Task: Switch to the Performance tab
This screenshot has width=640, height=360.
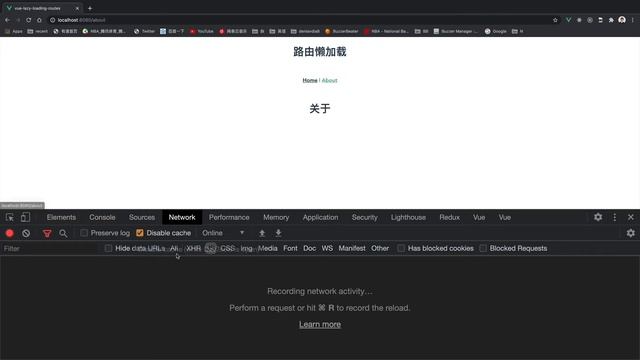Action: (229, 218)
